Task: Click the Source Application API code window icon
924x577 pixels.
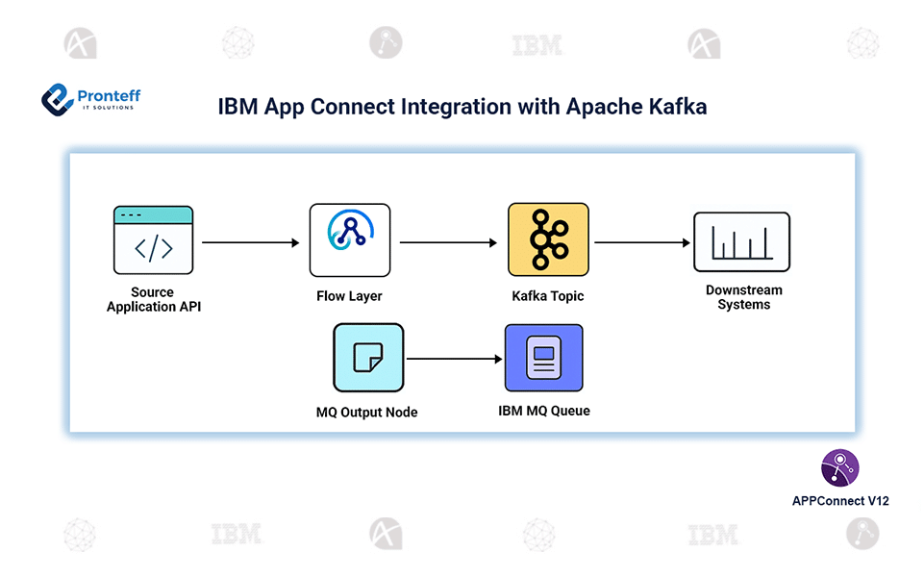Action: pyautogui.click(x=153, y=240)
